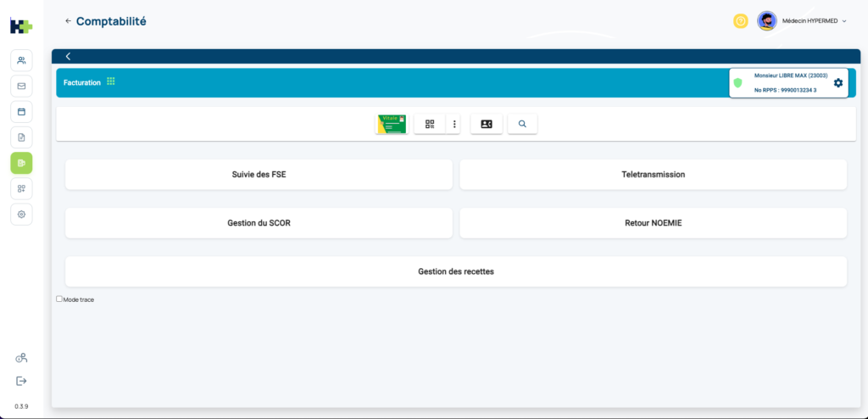Click the yellow help question mark icon

tap(740, 21)
